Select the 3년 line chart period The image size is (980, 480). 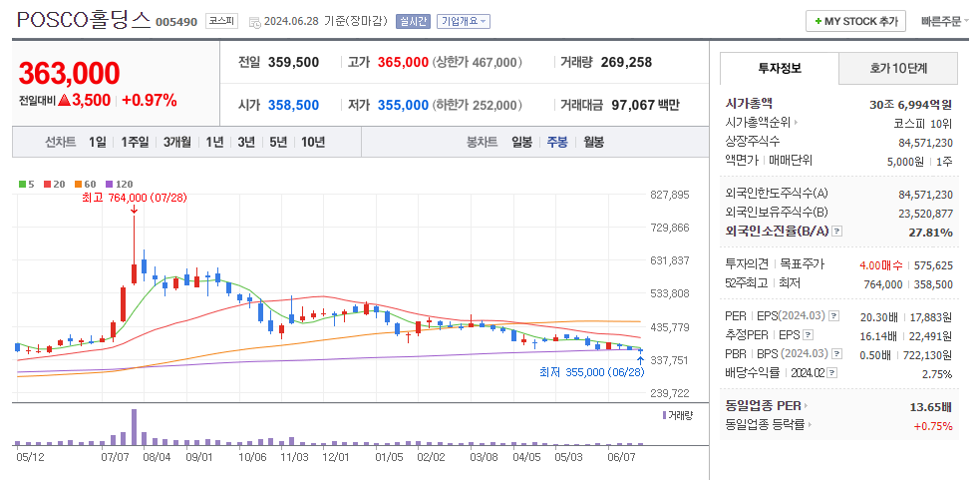pos(245,142)
